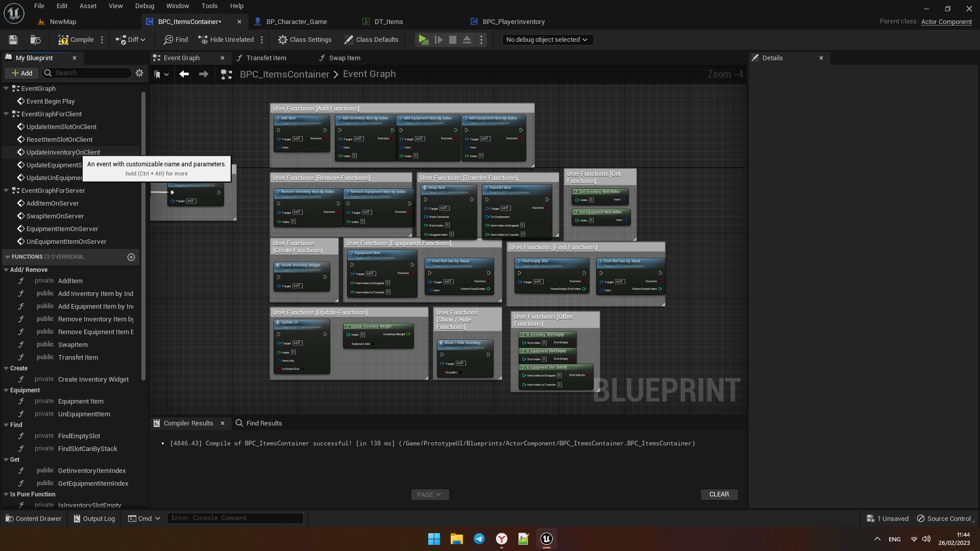Viewport: 980px width, 551px height.
Task: Open the Debug menu
Action: click(x=144, y=6)
